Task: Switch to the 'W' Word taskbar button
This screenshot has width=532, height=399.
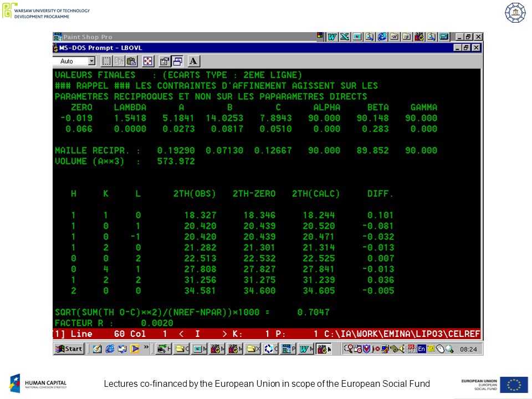Action: pos(306,349)
